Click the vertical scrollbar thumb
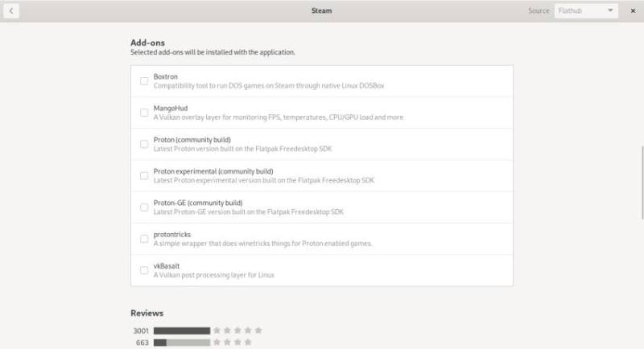Viewport: 644px width, 349px height. pos(642,181)
